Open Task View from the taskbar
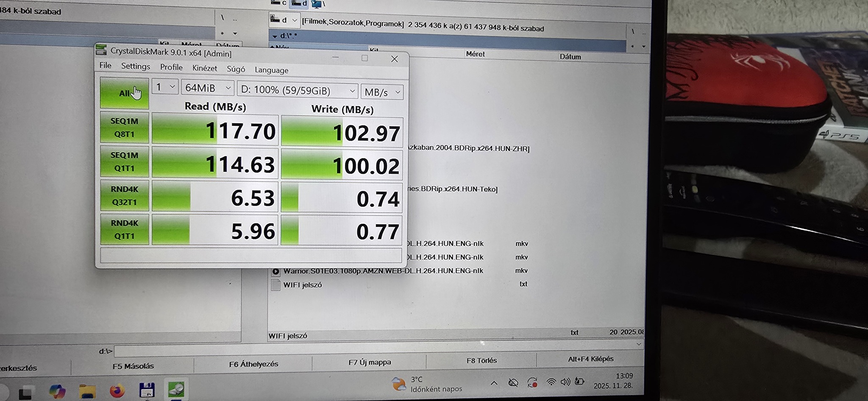Screen dimensions: 868x401 (x=25, y=393)
